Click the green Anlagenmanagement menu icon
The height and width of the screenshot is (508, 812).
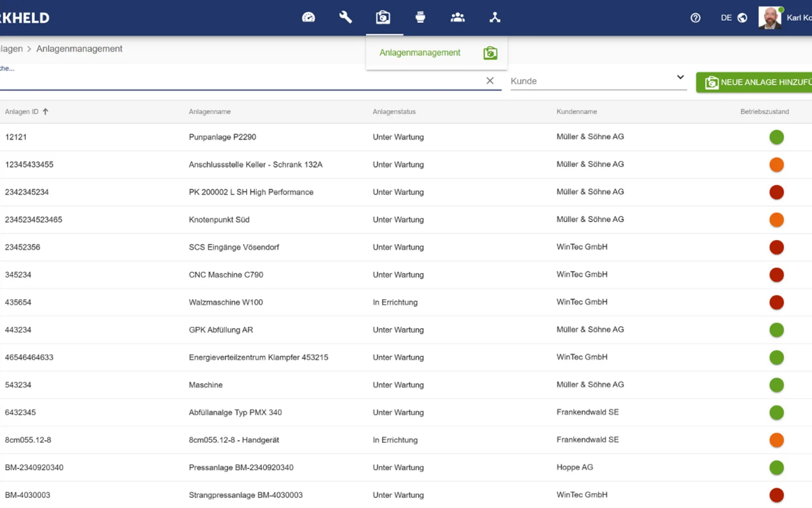click(490, 53)
